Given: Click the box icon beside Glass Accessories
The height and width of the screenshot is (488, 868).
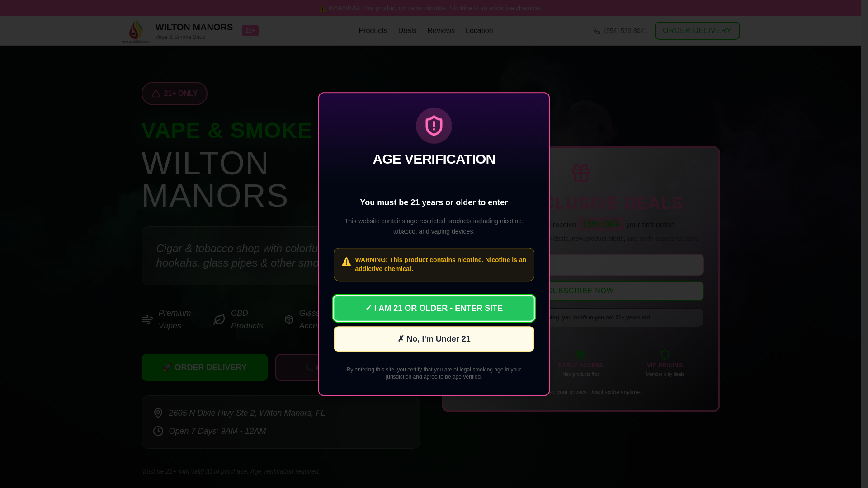Looking at the screenshot, I should (289, 319).
